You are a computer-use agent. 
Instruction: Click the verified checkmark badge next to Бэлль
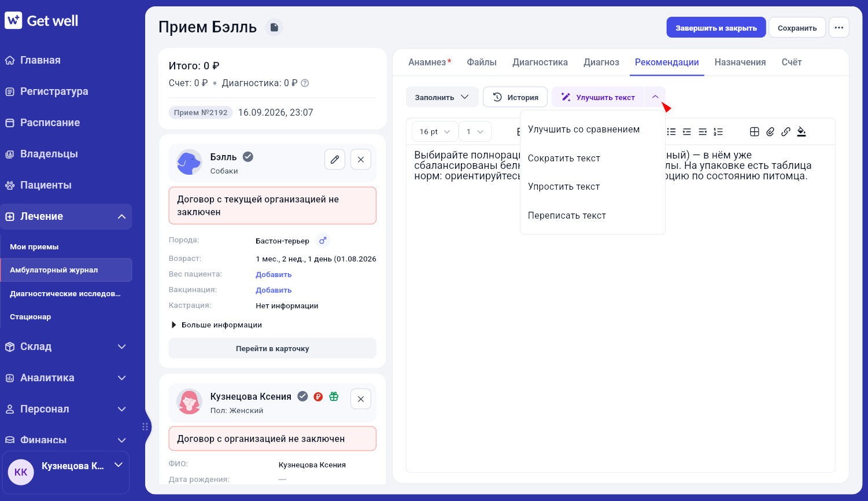(248, 157)
